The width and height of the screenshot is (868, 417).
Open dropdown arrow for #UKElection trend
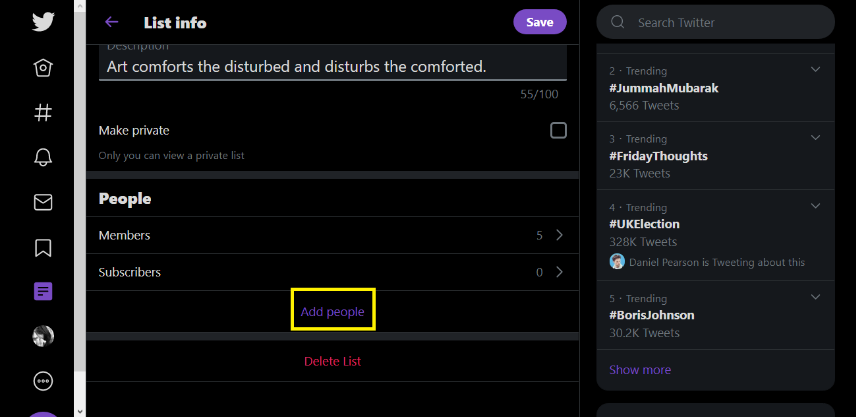(815, 206)
